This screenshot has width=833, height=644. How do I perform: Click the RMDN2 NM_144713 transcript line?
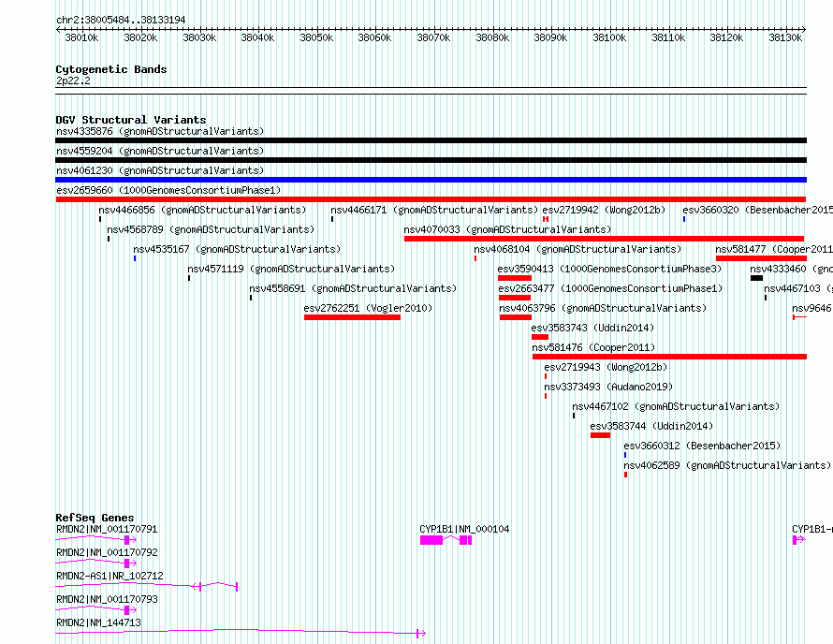click(241, 632)
